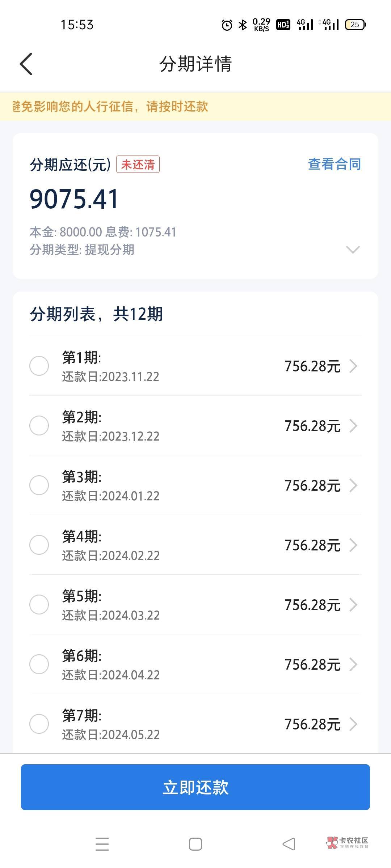
Task: Open 第5期 details via its arrow
Action: point(353,605)
